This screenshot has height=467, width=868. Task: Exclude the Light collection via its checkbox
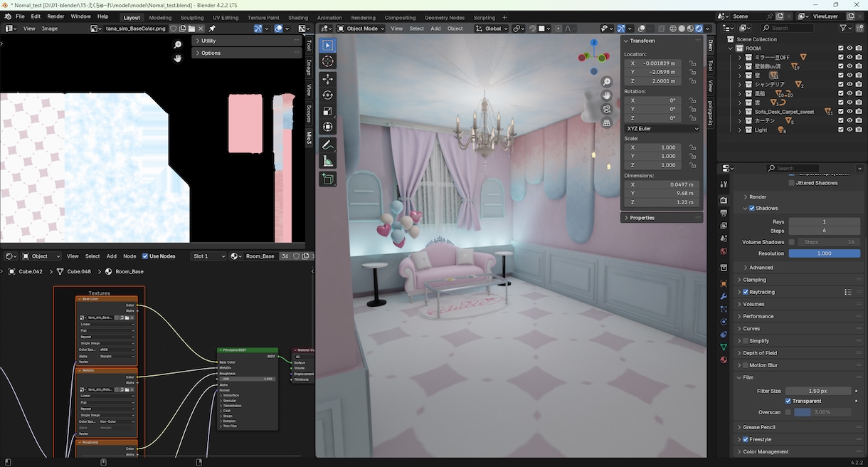click(x=841, y=130)
